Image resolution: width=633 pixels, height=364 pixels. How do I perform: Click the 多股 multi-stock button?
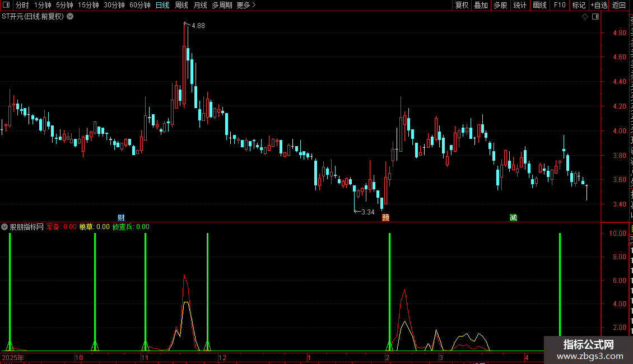[500, 5]
